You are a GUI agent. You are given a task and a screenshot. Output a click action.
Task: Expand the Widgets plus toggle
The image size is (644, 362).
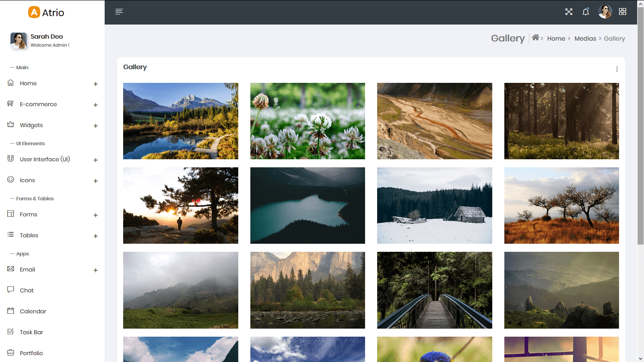[95, 126]
